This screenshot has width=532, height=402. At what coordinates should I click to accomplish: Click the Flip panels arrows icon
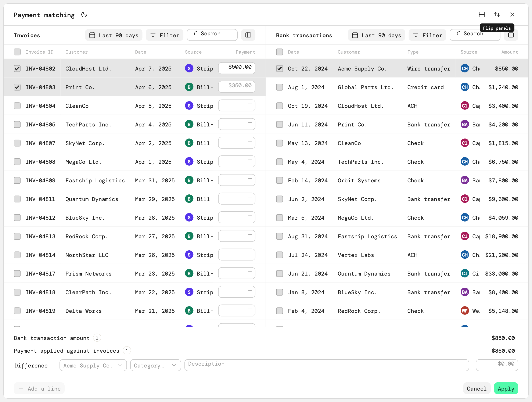pyautogui.click(x=497, y=15)
